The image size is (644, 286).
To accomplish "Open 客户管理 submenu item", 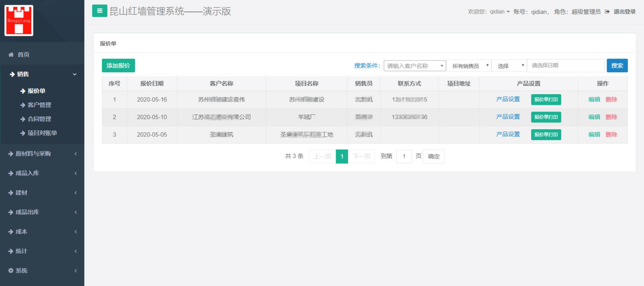I will [39, 105].
